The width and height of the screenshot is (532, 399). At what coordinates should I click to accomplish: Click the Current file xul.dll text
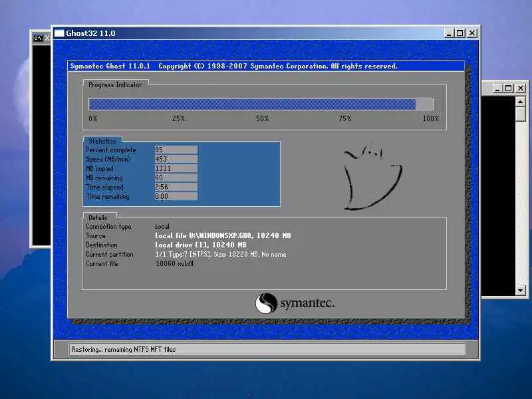coord(174,263)
